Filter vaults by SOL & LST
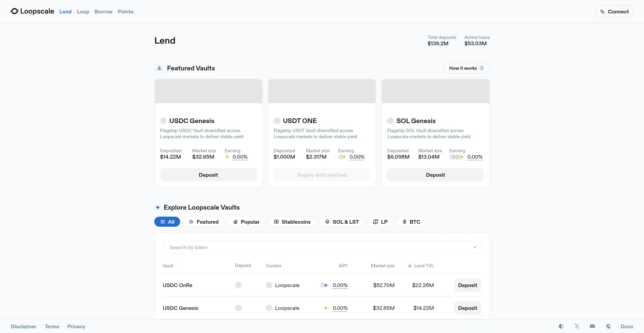This screenshot has height=333, width=644. click(342, 222)
